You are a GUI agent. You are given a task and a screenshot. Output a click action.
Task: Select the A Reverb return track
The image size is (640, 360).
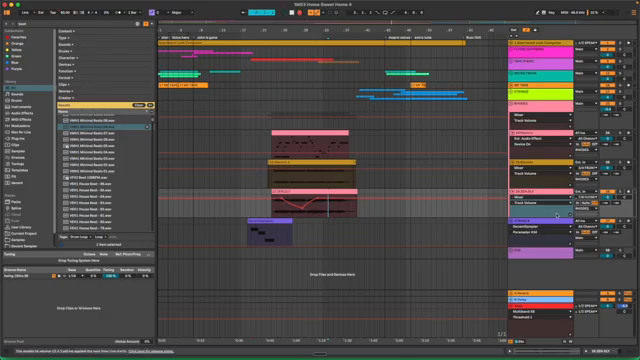(x=540, y=293)
